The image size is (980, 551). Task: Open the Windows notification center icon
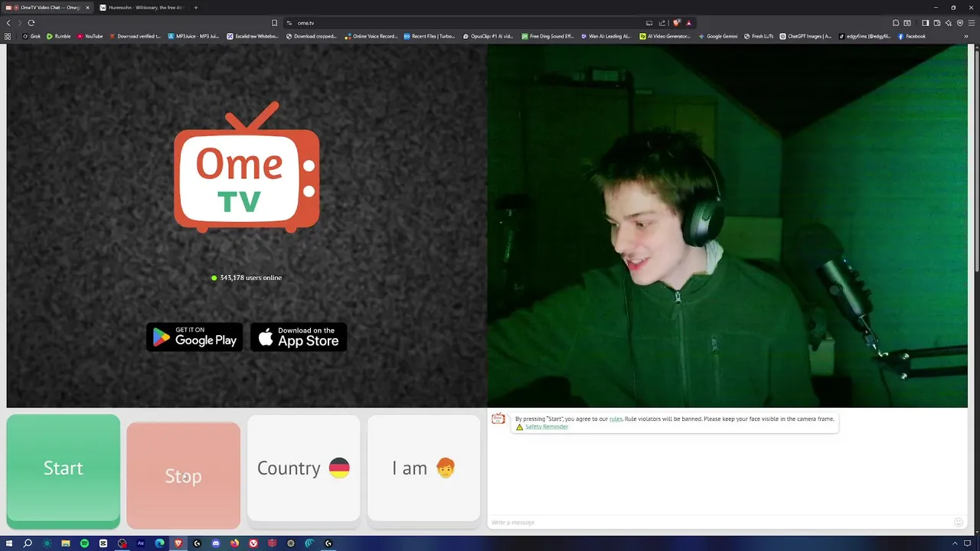[967, 543]
